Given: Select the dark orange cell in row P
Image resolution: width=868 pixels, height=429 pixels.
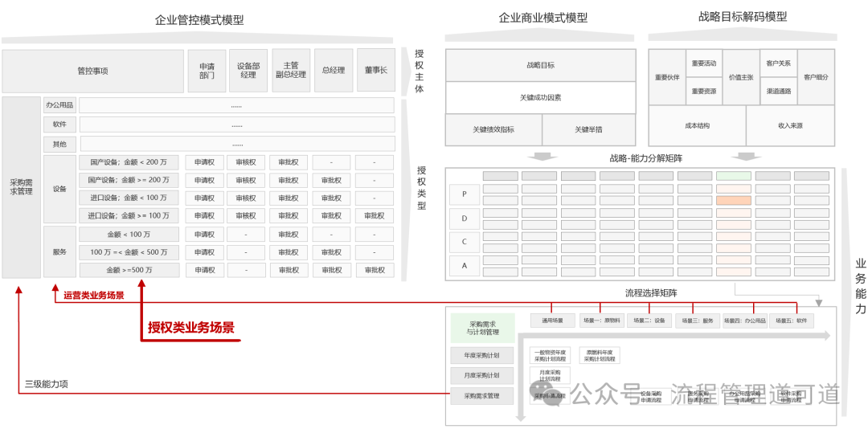Looking at the screenshot, I should (733, 200).
